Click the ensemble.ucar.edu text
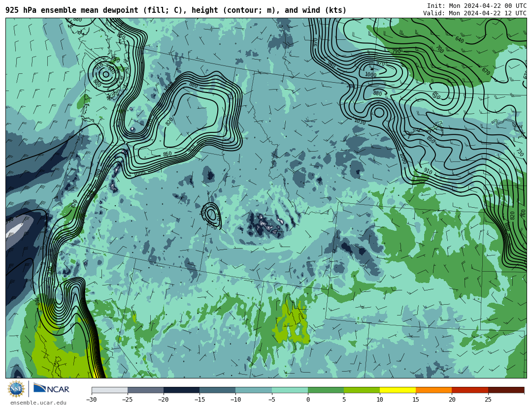 coord(38,403)
